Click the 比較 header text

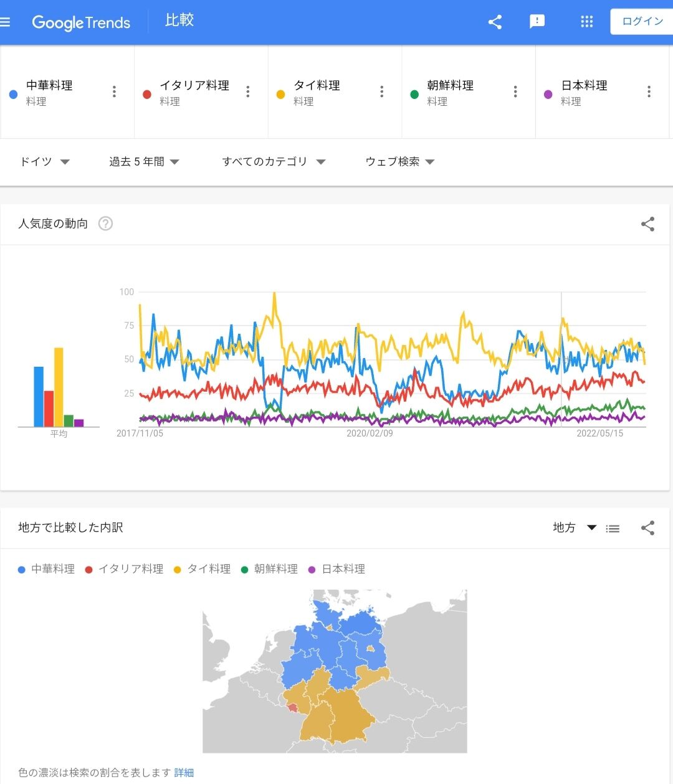179,21
